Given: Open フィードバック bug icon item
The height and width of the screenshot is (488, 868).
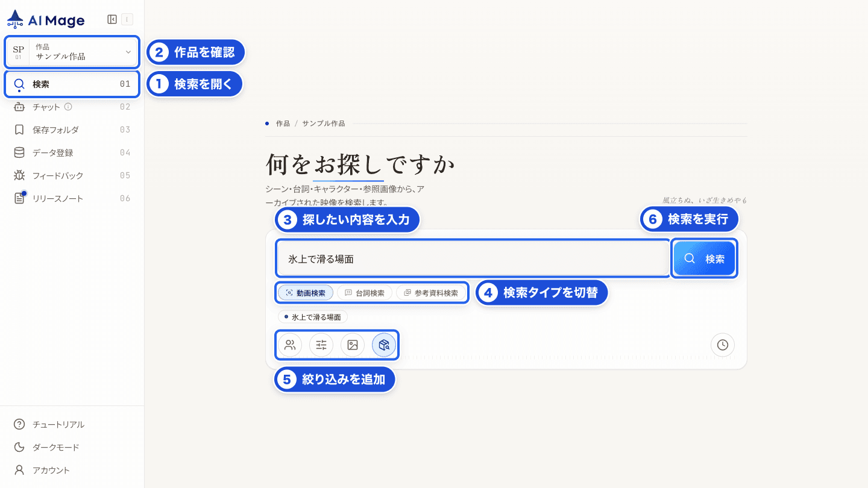Looking at the screenshot, I should pyautogui.click(x=72, y=176).
